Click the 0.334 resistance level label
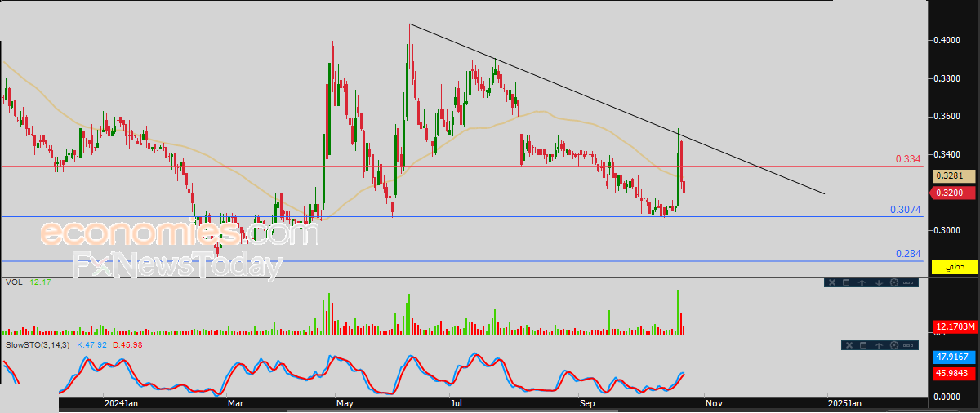This screenshot has height=413, width=980. coord(908,159)
